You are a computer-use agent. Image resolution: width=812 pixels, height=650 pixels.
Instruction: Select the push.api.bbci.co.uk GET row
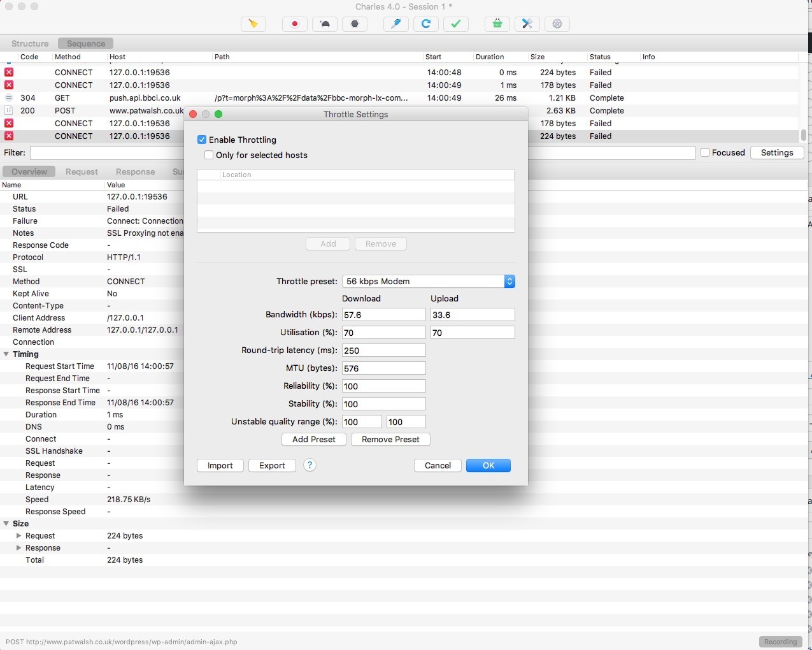coord(399,98)
